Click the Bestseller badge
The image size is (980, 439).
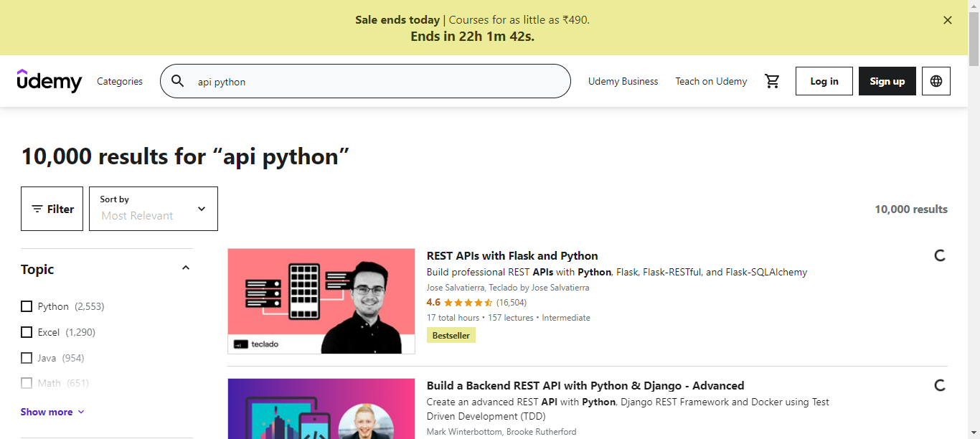coord(451,335)
